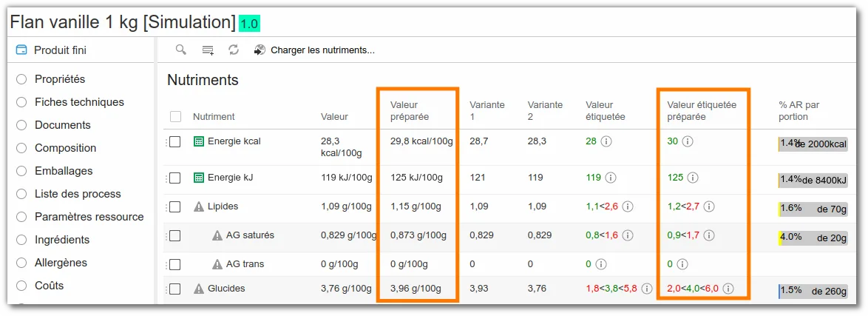Click the refresh arrows icon
868x316 pixels.
[234, 50]
